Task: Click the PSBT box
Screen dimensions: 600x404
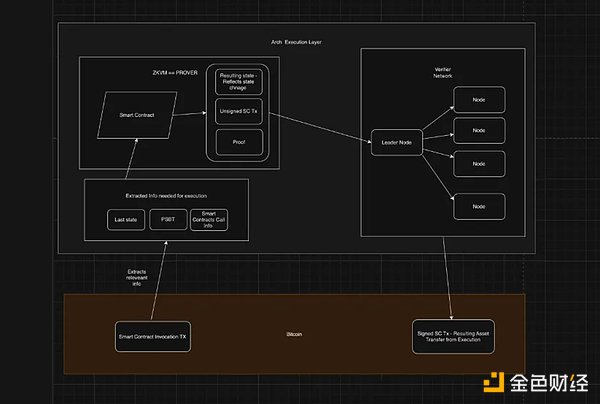Action: pos(166,219)
